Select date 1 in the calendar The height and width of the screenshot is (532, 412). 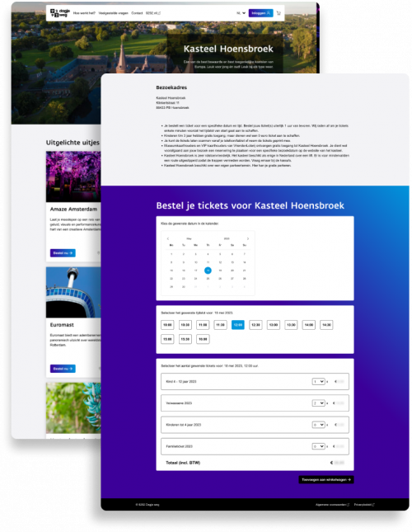point(171,254)
